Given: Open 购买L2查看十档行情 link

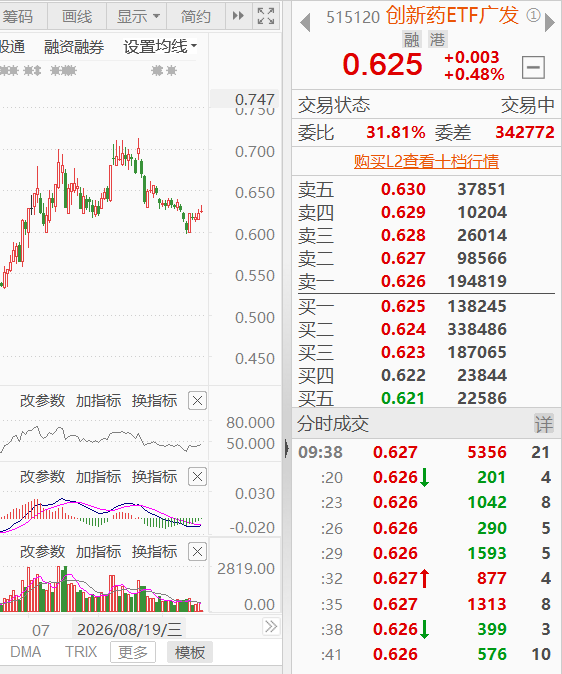Looking at the screenshot, I should tap(426, 161).
